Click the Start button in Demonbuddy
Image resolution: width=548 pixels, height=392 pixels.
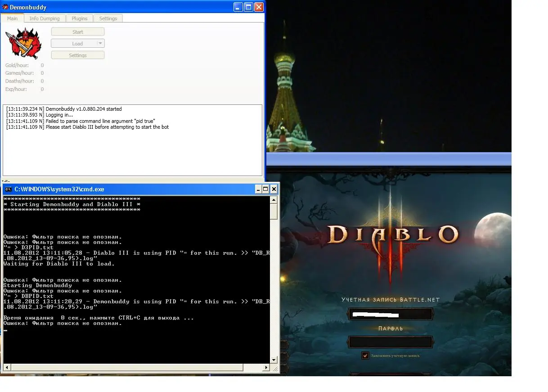coord(78,32)
